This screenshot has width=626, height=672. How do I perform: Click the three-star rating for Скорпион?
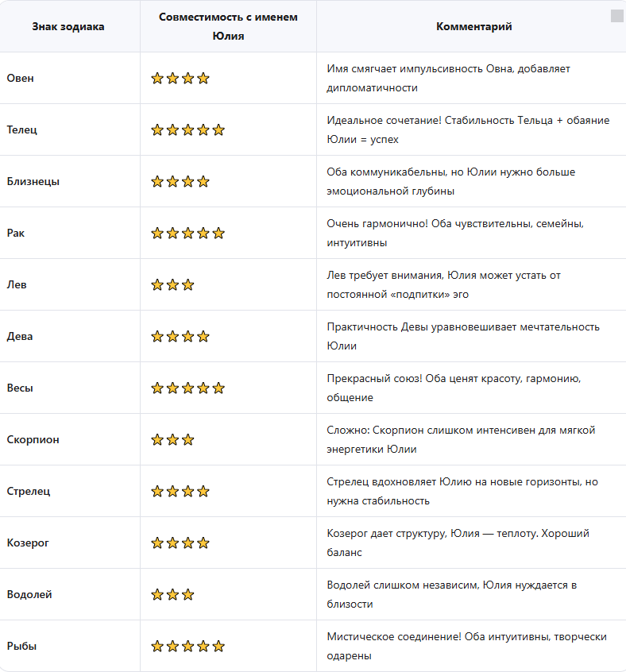coord(172,440)
